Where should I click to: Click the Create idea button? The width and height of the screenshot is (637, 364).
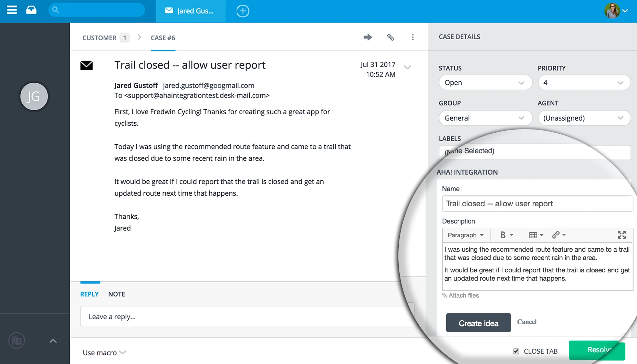click(479, 323)
